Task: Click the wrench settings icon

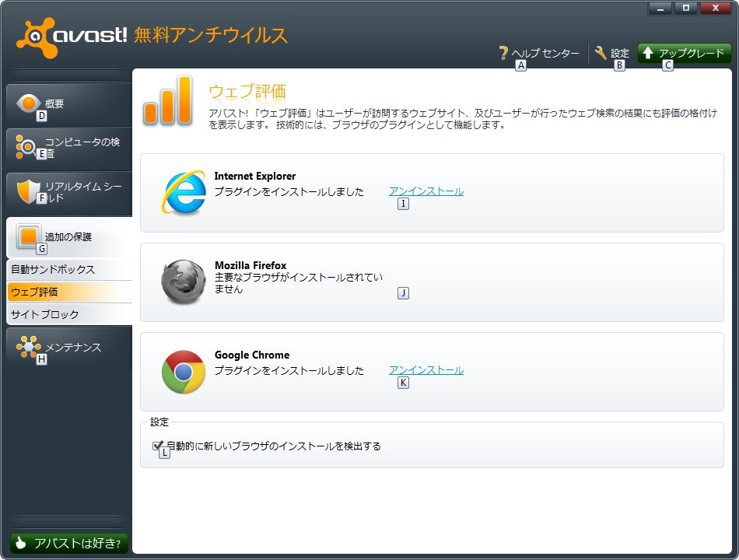Action: click(601, 53)
